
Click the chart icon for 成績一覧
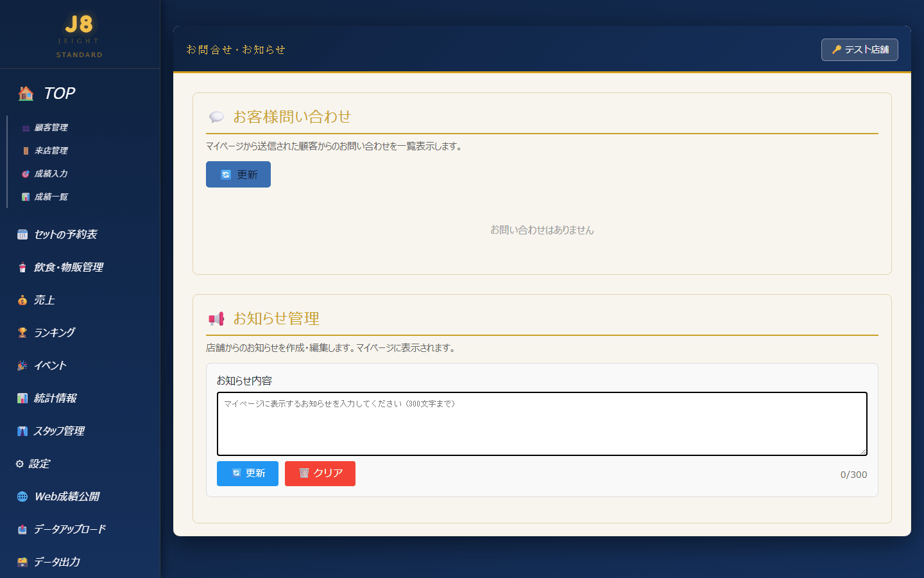click(x=26, y=197)
